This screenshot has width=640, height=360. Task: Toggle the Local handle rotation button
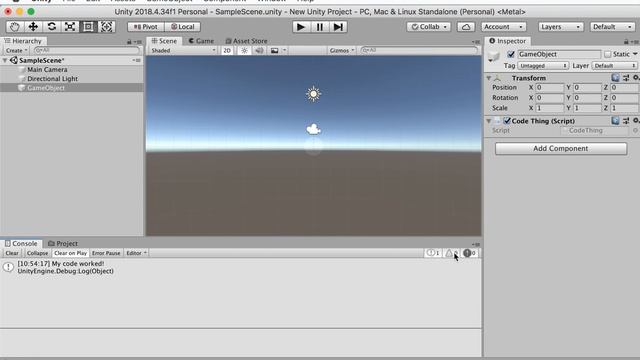click(x=182, y=27)
